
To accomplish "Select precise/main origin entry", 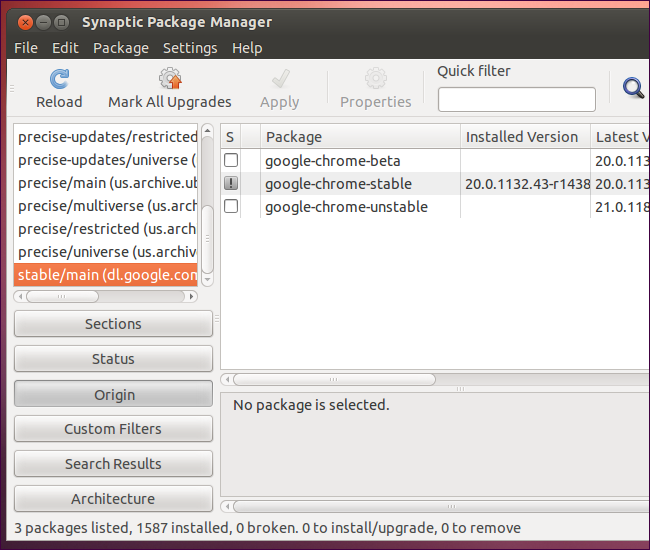I will coord(106,183).
